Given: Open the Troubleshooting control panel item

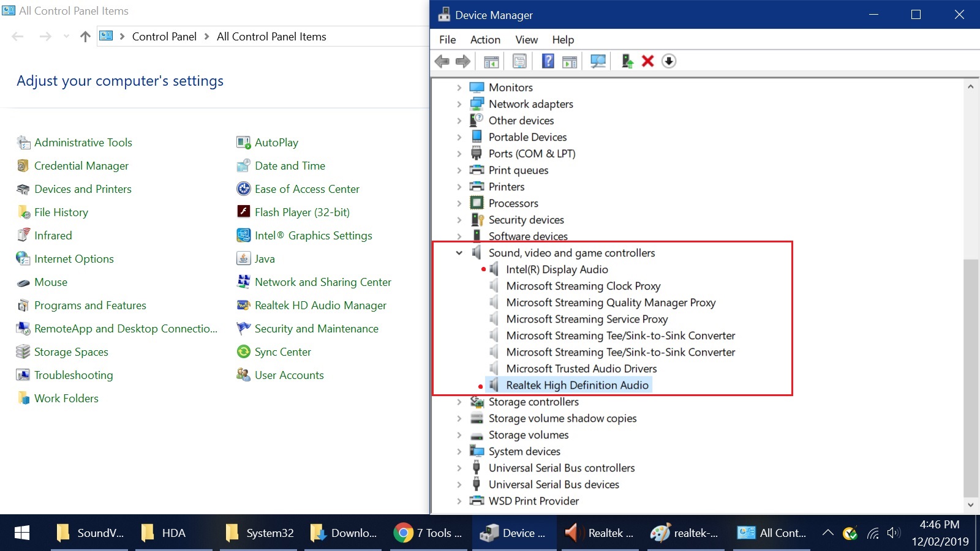Looking at the screenshot, I should click(73, 375).
